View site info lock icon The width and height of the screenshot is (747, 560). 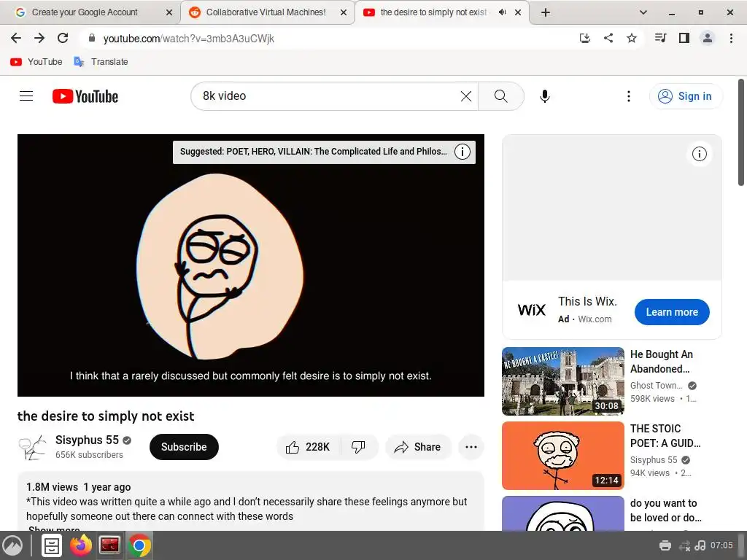(x=92, y=38)
